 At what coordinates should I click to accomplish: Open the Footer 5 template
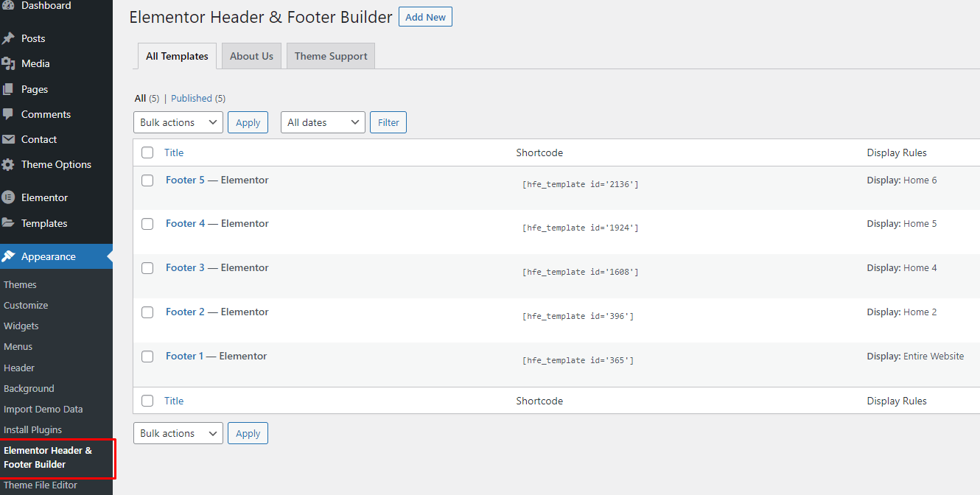185,180
